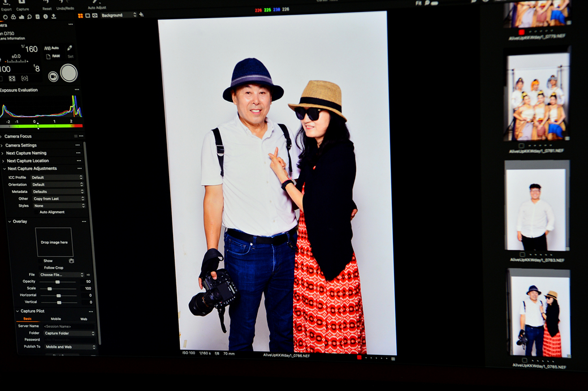The height and width of the screenshot is (391, 588).
Task: Enable the Auto Alignment checkbox
Action: pyautogui.click(x=36, y=212)
